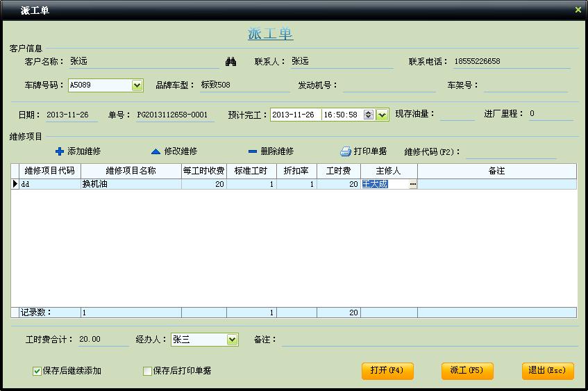This screenshot has width=588, height=391.
Task: Click the 打印单据 text label
Action: pos(370,151)
